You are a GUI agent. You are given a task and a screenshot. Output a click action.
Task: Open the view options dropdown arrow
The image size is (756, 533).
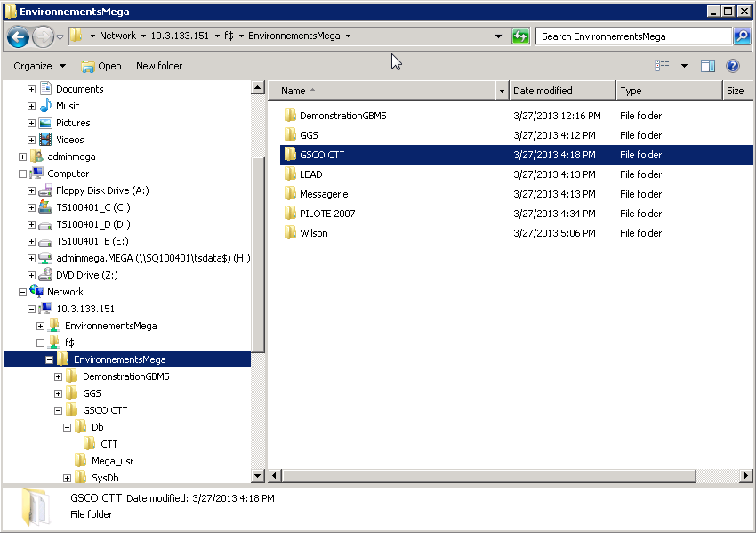[x=684, y=66]
